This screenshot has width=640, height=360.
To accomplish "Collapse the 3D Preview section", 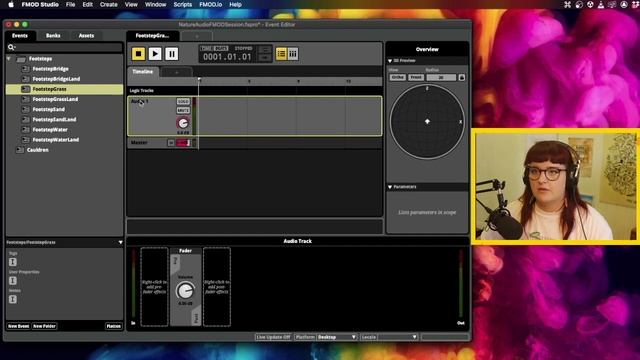I will [390, 61].
